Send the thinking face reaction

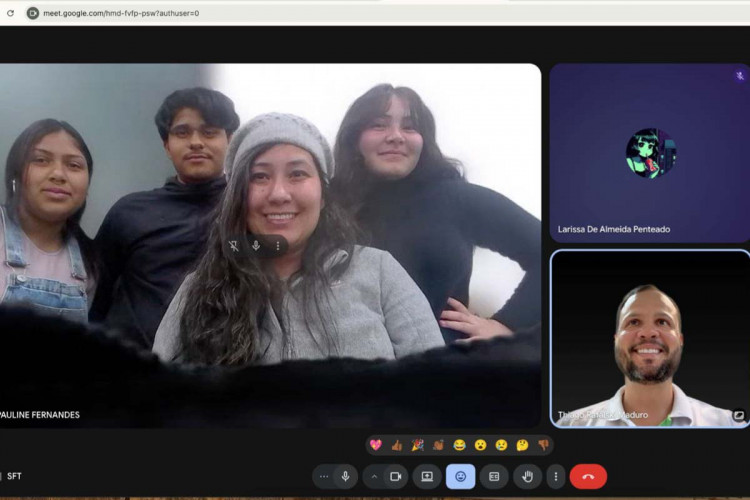pyautogui.click(x=522, y=445)
